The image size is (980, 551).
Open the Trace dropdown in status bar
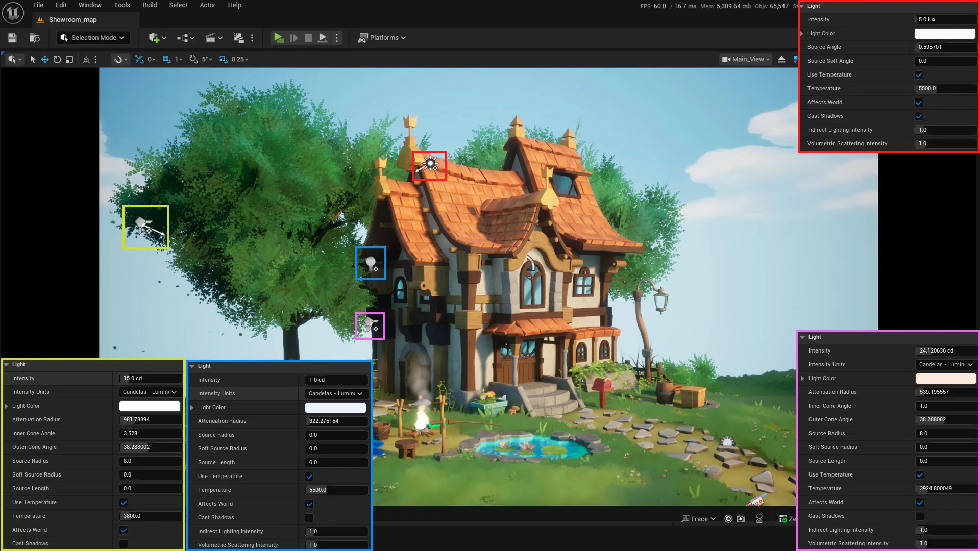(x=699, y=519)
